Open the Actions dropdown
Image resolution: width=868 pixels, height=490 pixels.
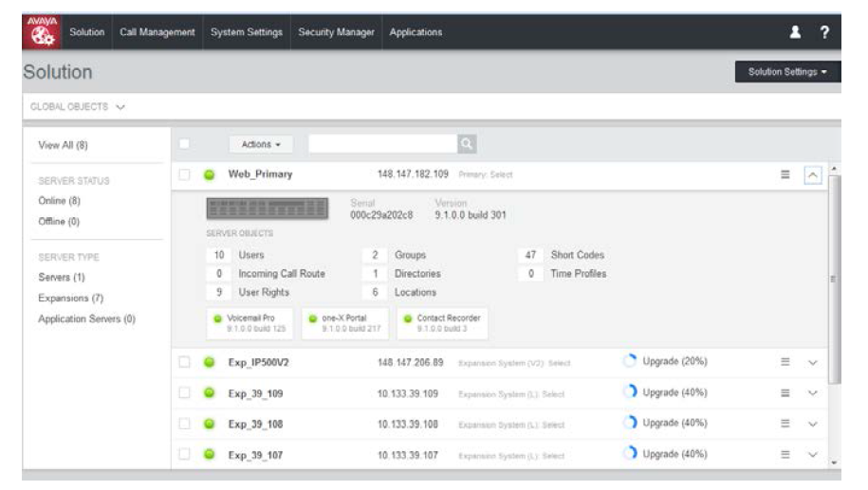261,144
